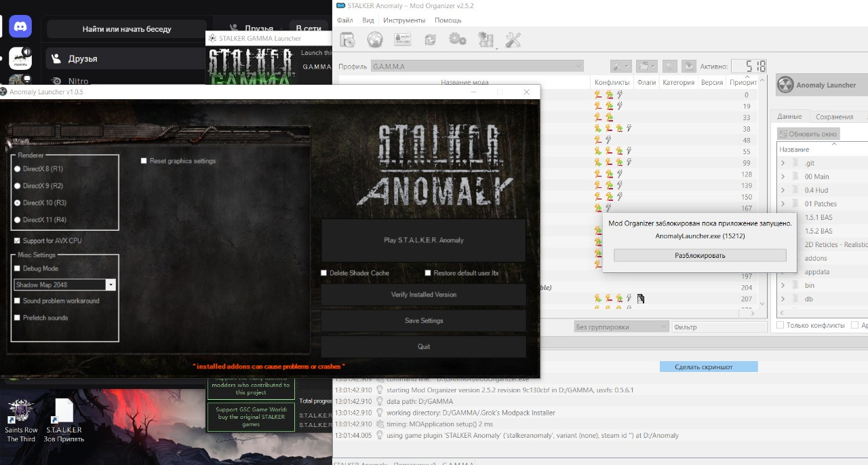Click the Обновить окно button
Viewport: 868px width, 465px height.
808,133
